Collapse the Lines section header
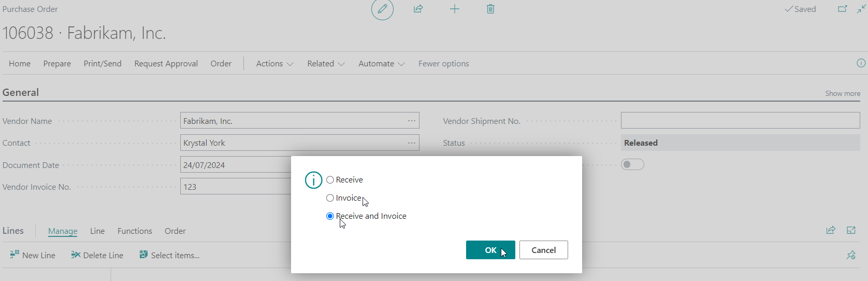The width and height of the screenshot is (868, 281). (13, 231)
